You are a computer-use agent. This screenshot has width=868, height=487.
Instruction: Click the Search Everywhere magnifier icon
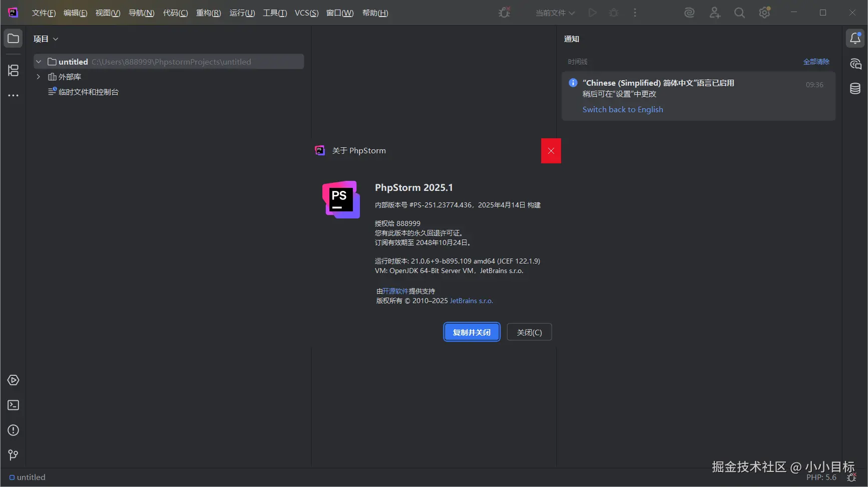point(739,13)
